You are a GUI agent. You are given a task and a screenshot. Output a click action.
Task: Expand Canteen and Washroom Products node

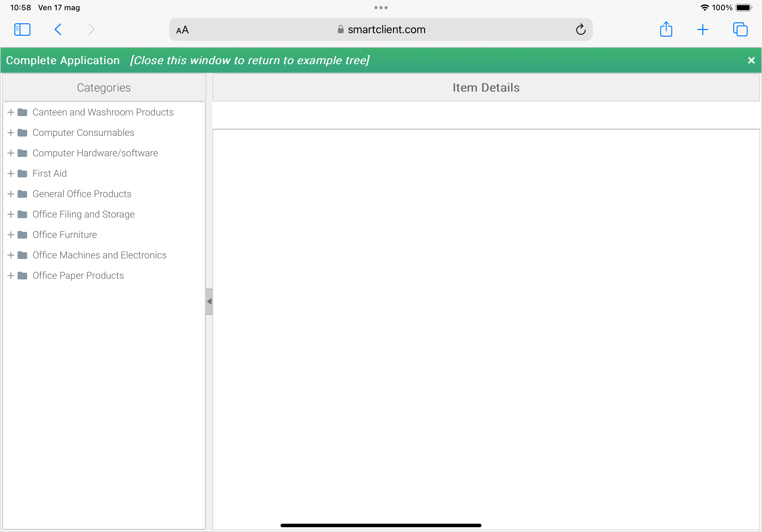(x=11, y=113)
